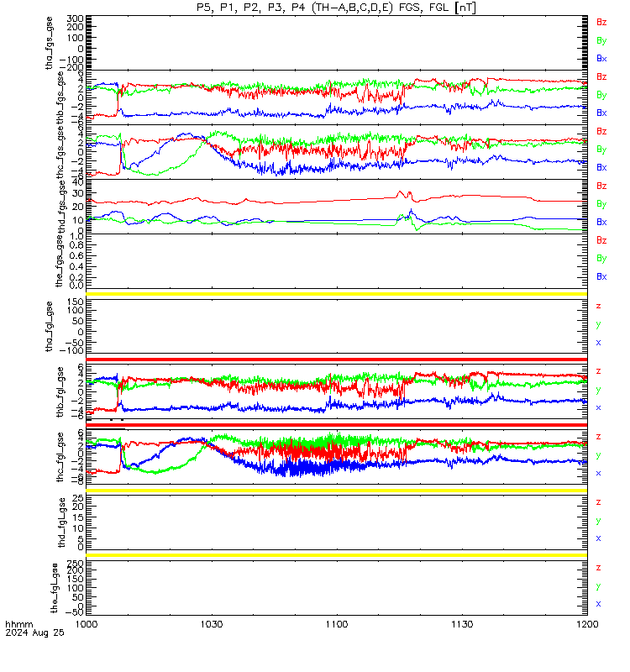Click blue Bx legend of the_fgs_gse panel

point(601,277)
